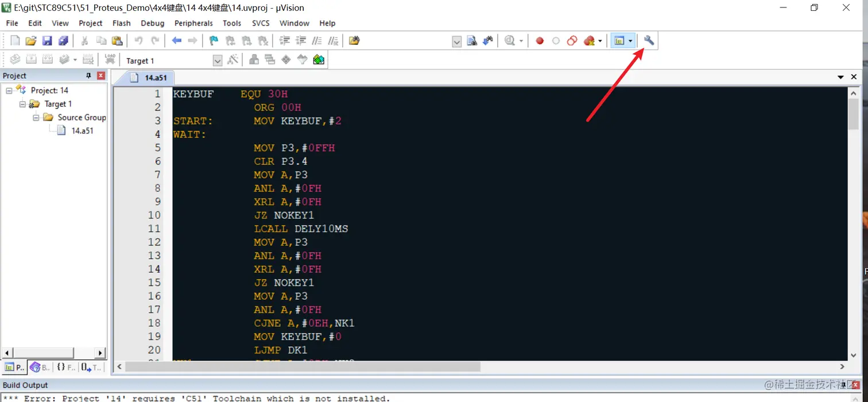Disable all breakpoints icon

click(x=572, y=41)
